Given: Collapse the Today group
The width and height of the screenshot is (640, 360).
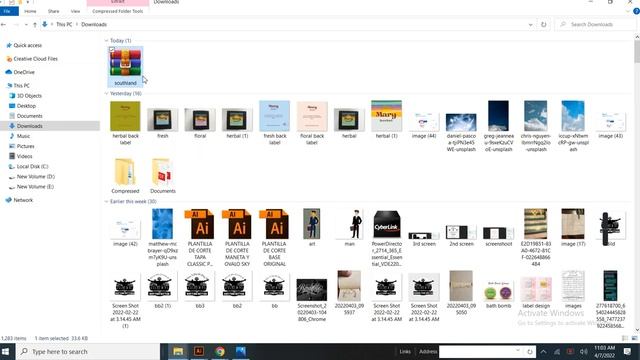Looking at the screenshot, I should 107,41.
